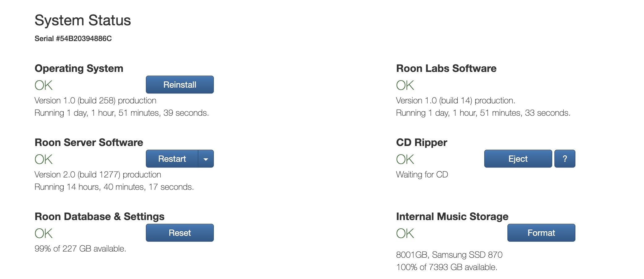Screen dimensions: 644x279
Task: Click the Operating System heading
Action: pyautogui.click(x=79, y=68)
